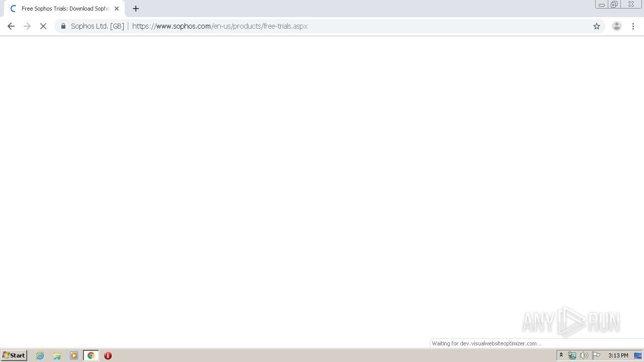This screenshot has width=644, height=362.
Task: Open Windows Explorer folder from taskbar
Action: (57, 355)
